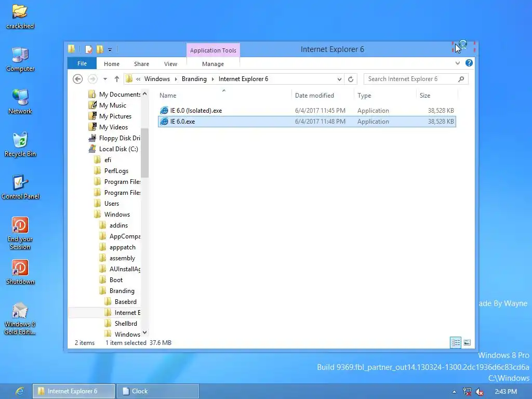Click navigation pane scroll down arrow

[x=145, y=332]
